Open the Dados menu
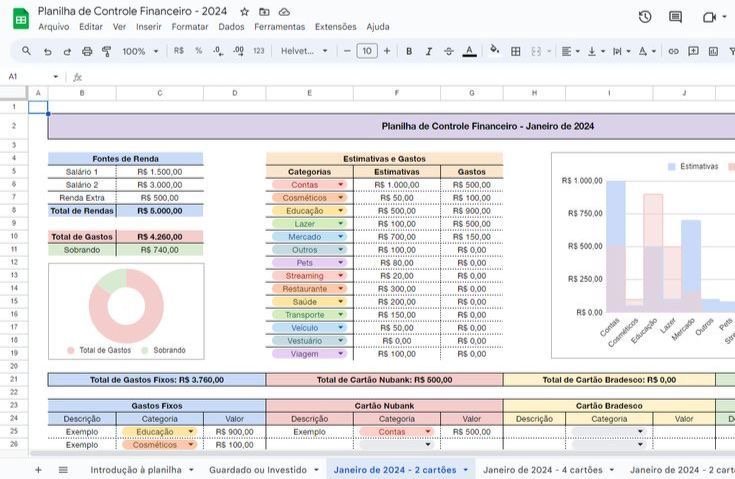Image resolution: width=735 pixels, height=479 pixels. click(231, 27)
